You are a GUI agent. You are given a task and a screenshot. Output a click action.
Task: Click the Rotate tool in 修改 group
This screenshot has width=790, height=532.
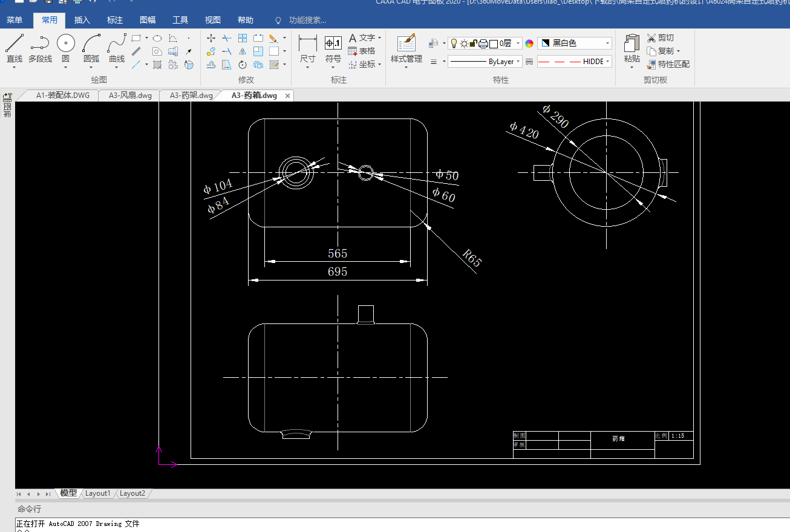coord(243,65)
